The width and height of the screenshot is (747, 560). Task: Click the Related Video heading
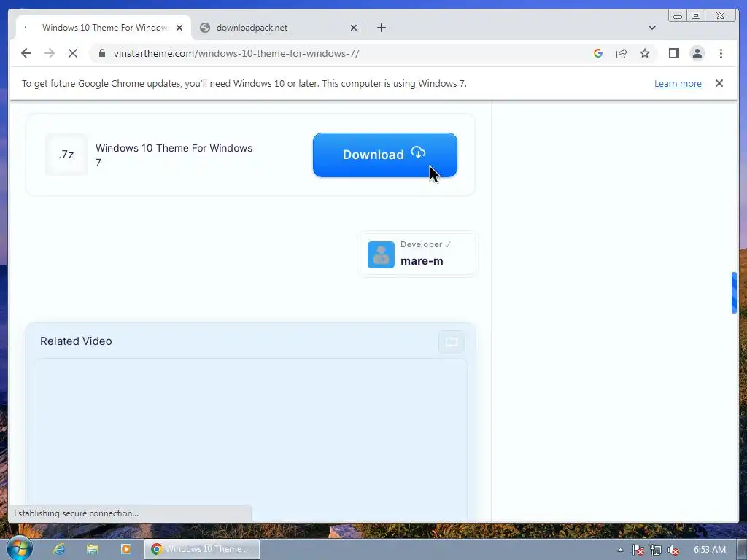tap(76, 341)
